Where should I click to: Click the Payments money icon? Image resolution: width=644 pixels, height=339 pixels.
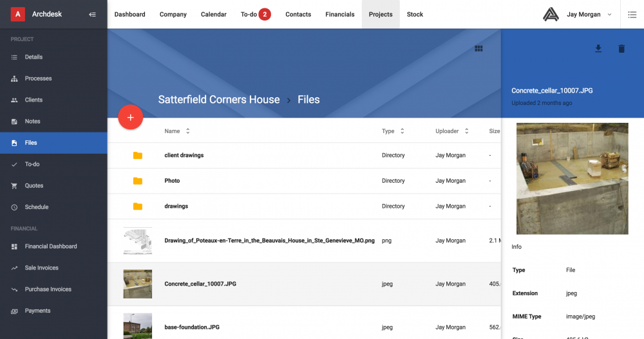(14, 311)
